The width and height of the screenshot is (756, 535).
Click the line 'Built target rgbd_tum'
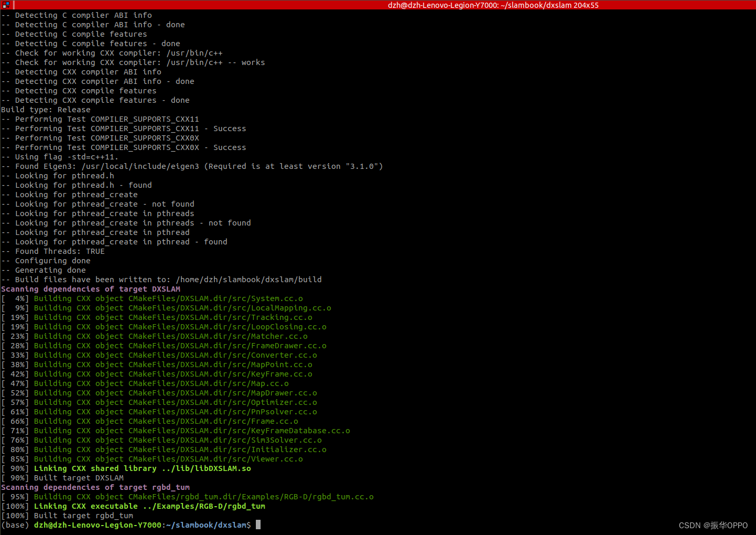pos(67,516)
